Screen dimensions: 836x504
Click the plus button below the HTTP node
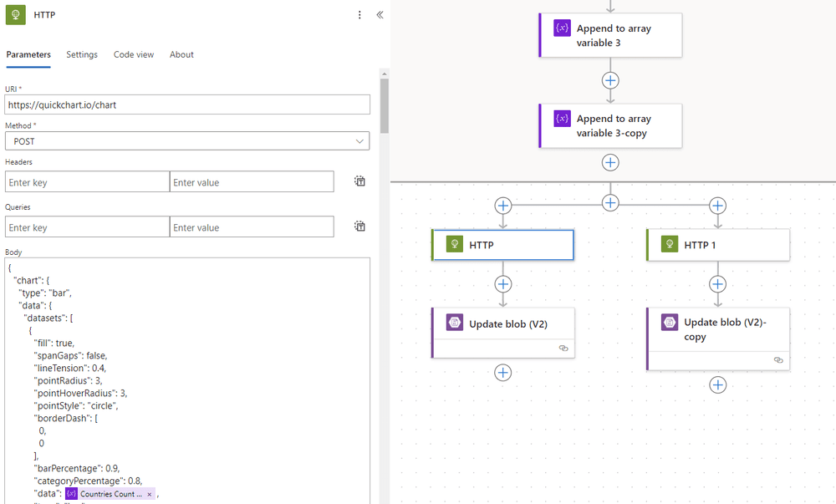pos(502,283)
